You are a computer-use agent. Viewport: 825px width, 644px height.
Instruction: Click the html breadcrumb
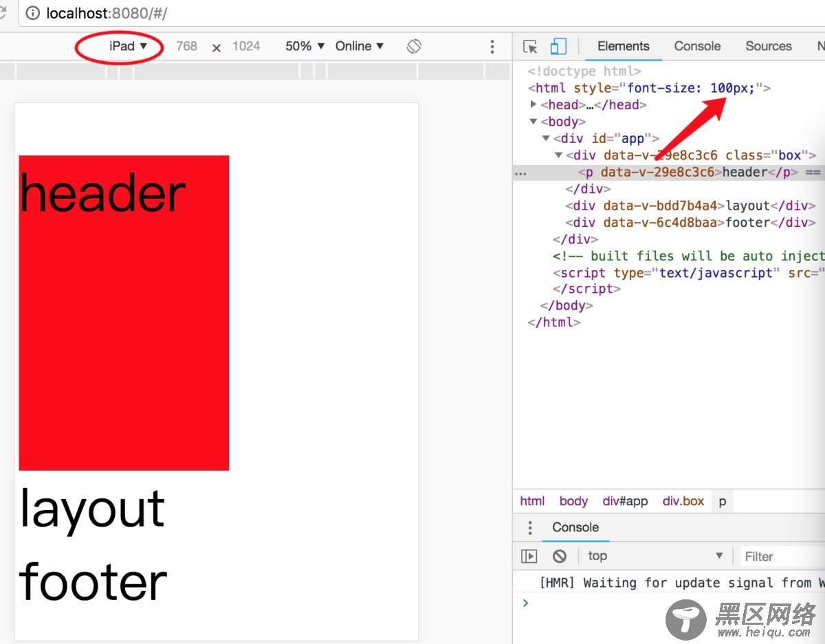point(532,501)
